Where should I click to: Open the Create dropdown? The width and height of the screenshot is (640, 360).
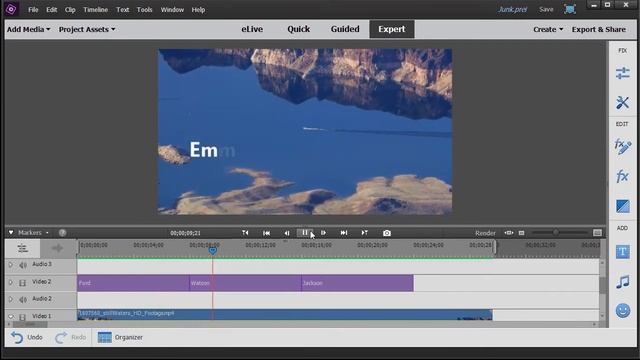tap(548, 29)
